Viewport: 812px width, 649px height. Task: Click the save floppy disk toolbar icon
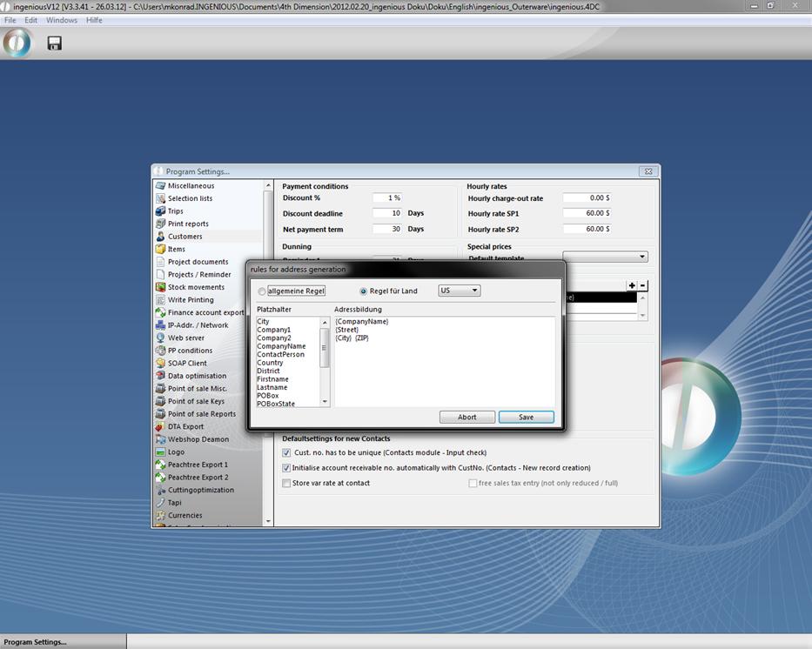[x=54, y=43]
